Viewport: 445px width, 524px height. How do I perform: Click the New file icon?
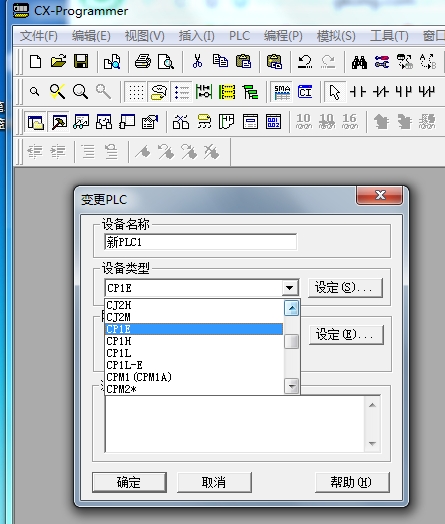click(x=35, y=62)
